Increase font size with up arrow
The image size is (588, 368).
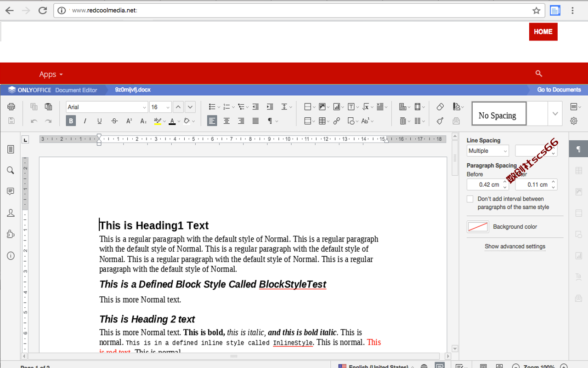coord(178,107)
